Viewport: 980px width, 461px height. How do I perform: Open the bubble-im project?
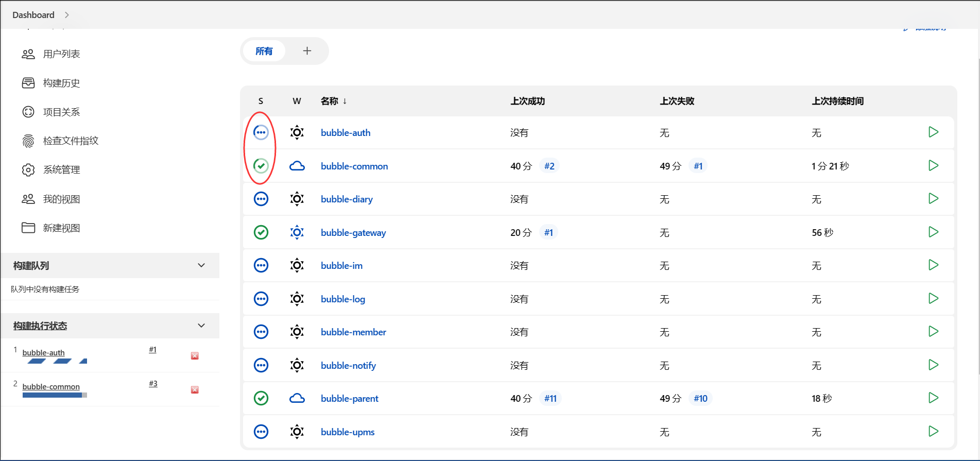[x=341, y=266]
